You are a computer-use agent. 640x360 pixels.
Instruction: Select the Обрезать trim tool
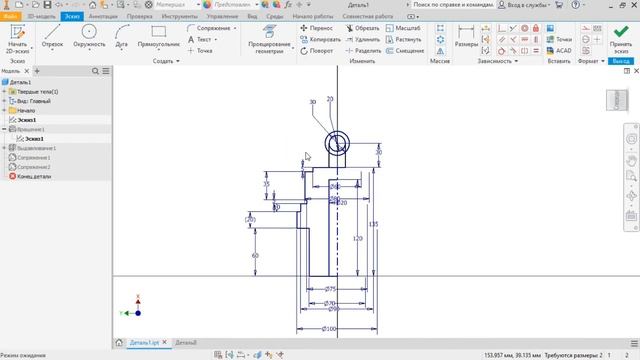click(x=362, y=28)
